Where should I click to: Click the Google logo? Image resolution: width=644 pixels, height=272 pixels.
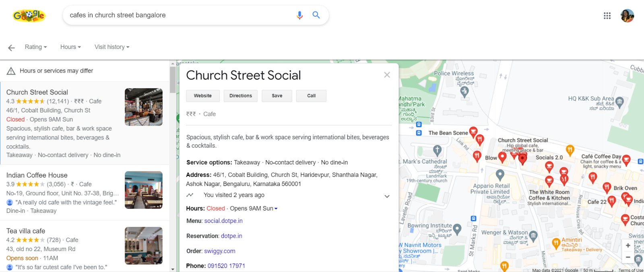(x=29, y=16)
